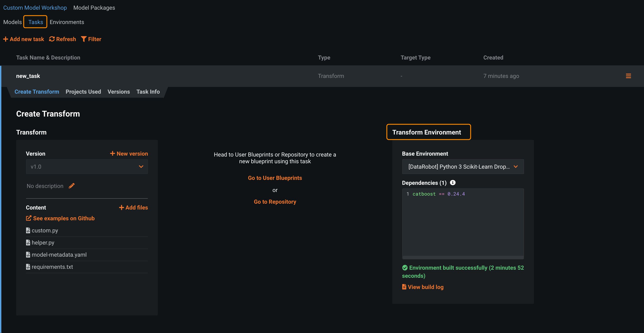Click Add files button

133,207
